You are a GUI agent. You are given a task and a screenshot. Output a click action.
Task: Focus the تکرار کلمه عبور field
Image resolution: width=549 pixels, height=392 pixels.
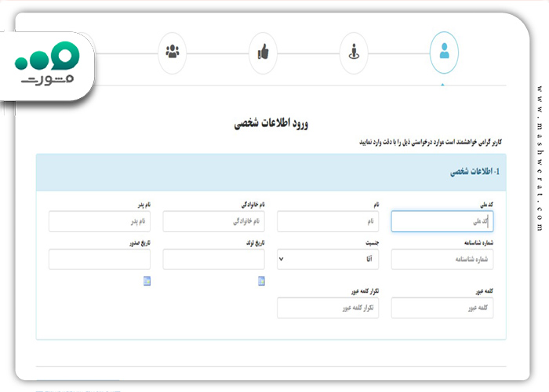point(328,308)
